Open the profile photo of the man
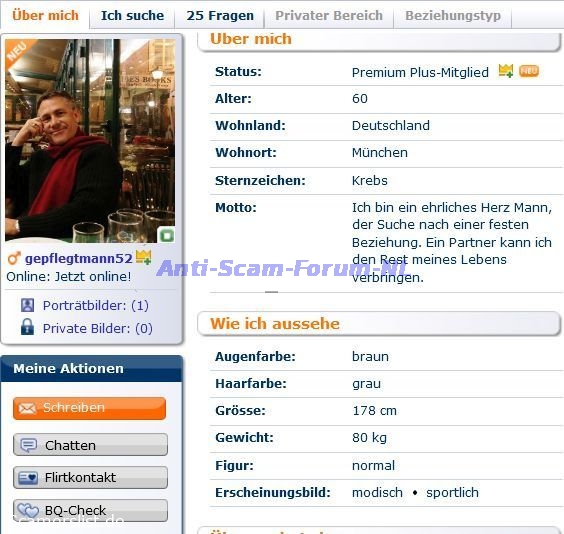Image resolution: width=564 pixels, height=534 pixels. pyautogui.click(x=90, y=141)
